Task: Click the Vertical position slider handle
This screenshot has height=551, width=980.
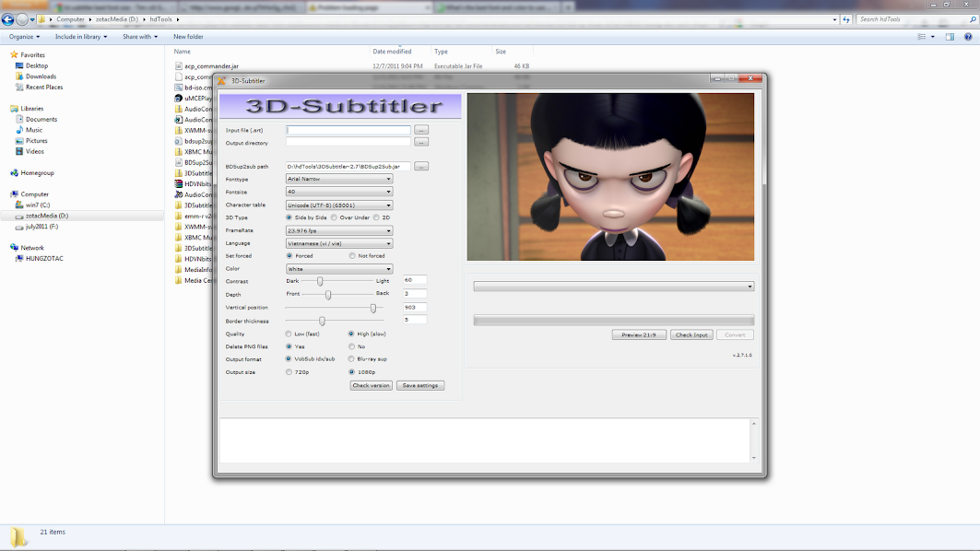Action: 373,308
